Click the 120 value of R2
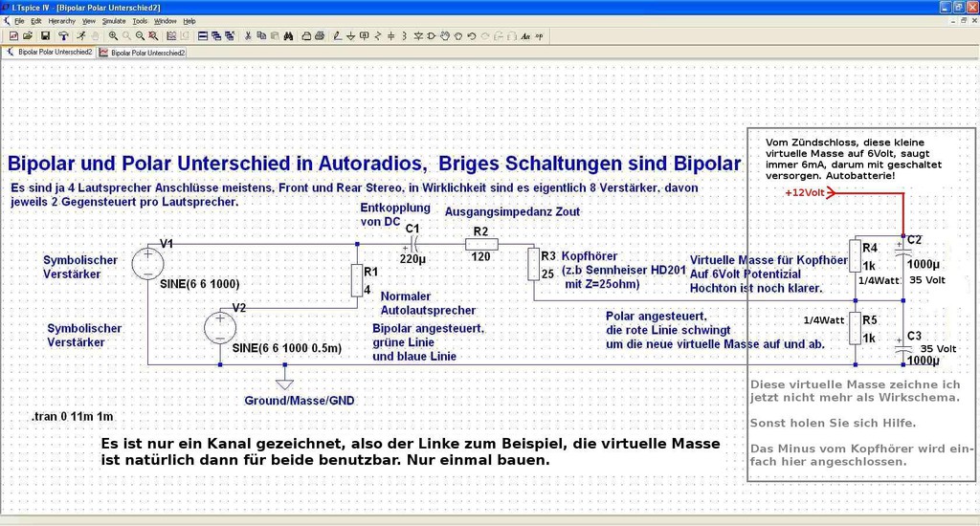 coord(480,256)
